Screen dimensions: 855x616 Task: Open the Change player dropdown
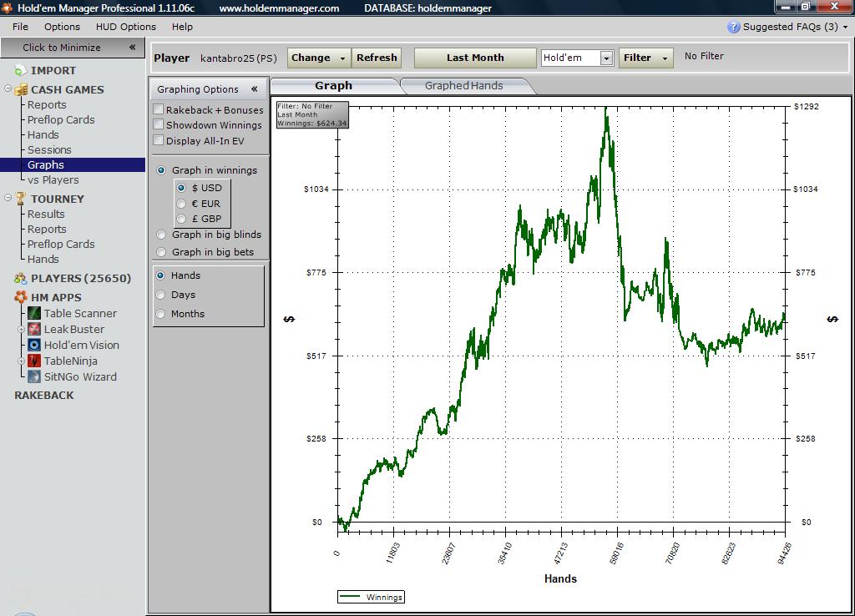tap(318, 58)
